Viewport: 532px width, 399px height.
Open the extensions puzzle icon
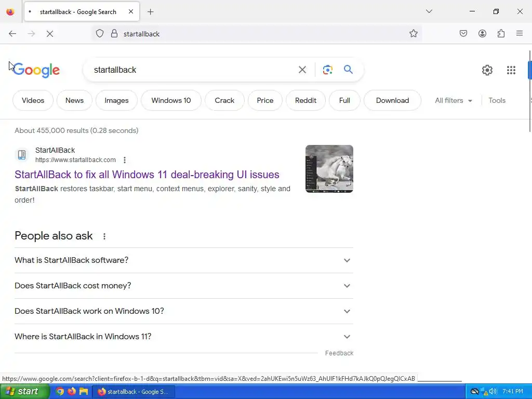coord(501,33)
